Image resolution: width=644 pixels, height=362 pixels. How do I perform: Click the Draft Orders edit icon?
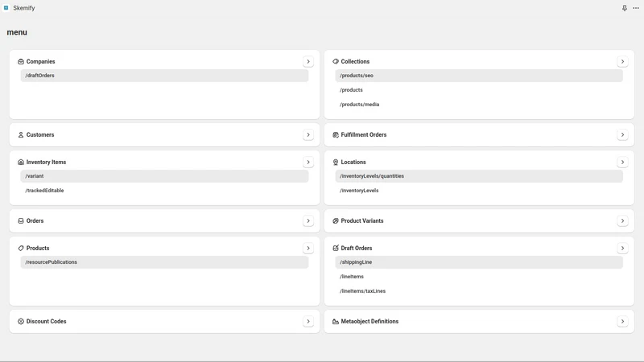pyautogui.click(x=336, y=249)
